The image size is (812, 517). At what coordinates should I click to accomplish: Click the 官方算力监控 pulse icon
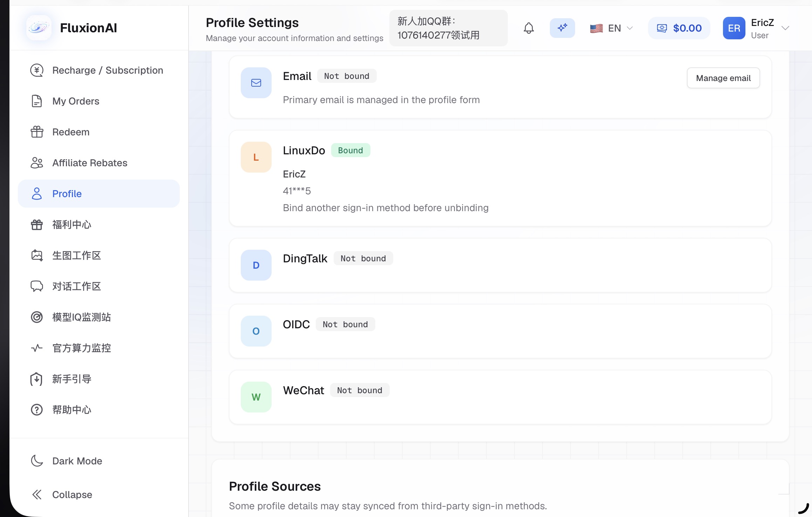click(37, 348)
